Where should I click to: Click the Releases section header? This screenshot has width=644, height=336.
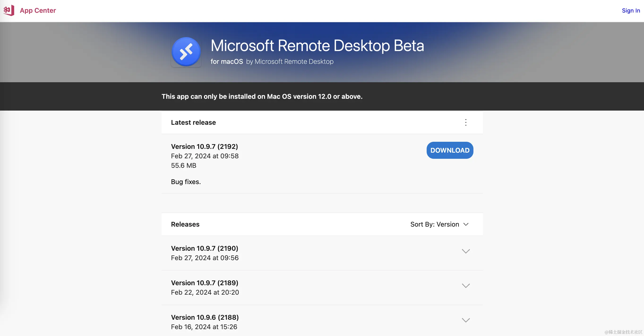coord(185,224)
